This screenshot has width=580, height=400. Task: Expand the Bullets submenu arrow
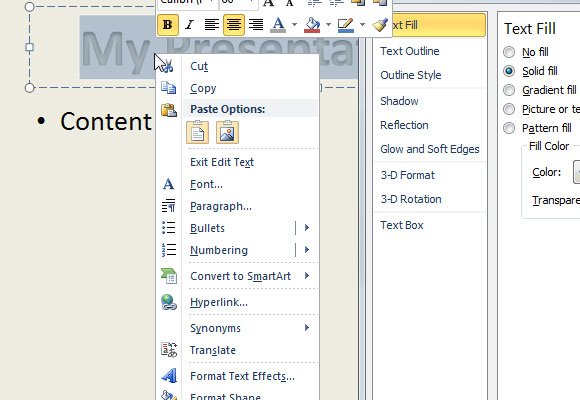point(307,228)
